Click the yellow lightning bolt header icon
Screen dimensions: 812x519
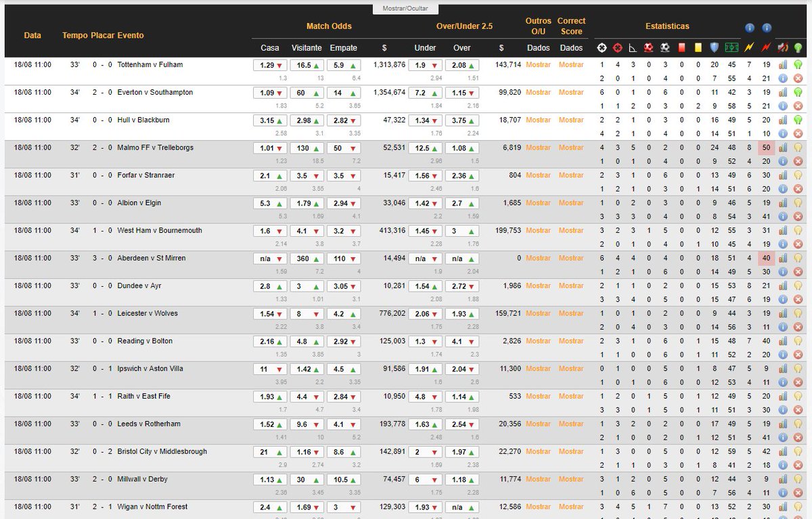pyautogui.click(x=749, y=48)
